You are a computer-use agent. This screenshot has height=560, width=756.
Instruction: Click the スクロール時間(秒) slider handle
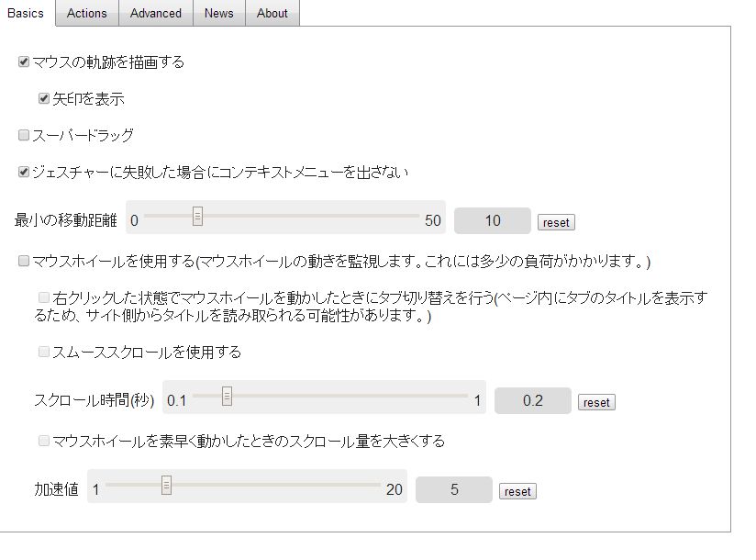(228, 396)
